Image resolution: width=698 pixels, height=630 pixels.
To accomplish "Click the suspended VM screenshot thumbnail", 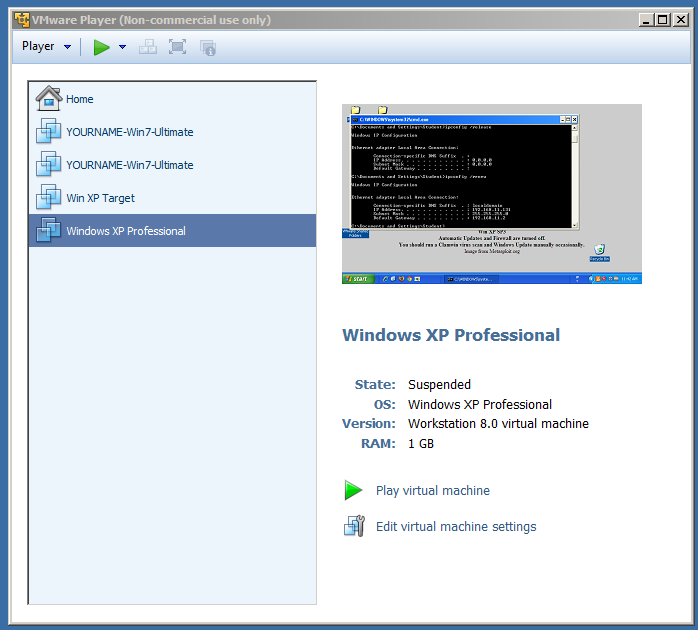I will point(491,194).
